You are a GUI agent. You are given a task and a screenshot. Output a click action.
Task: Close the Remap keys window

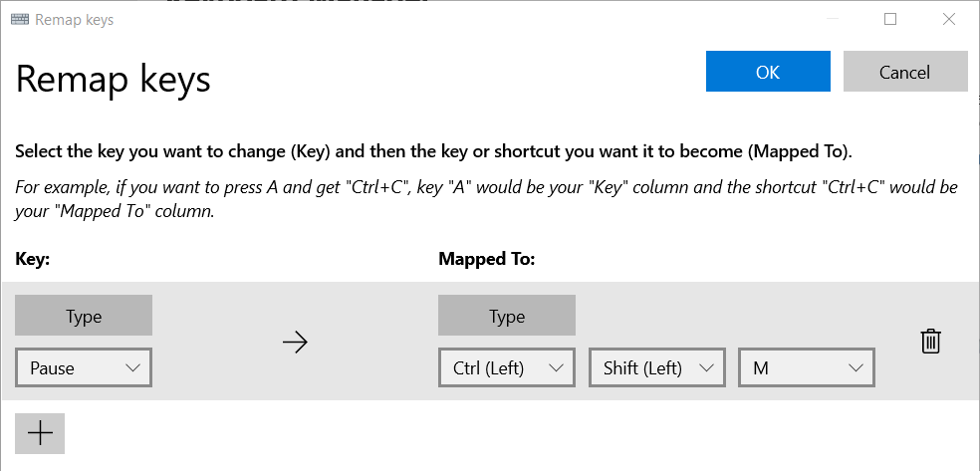(946, 19)
